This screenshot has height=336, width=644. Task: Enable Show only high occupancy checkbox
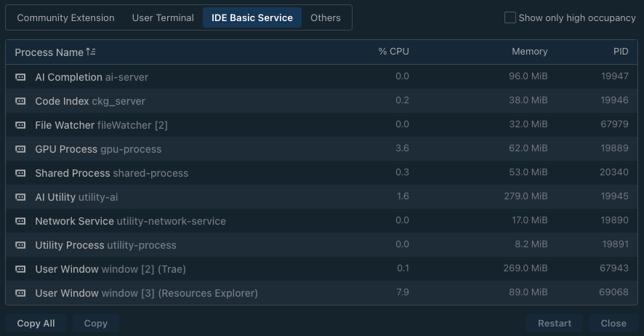(x=510, y=17)
